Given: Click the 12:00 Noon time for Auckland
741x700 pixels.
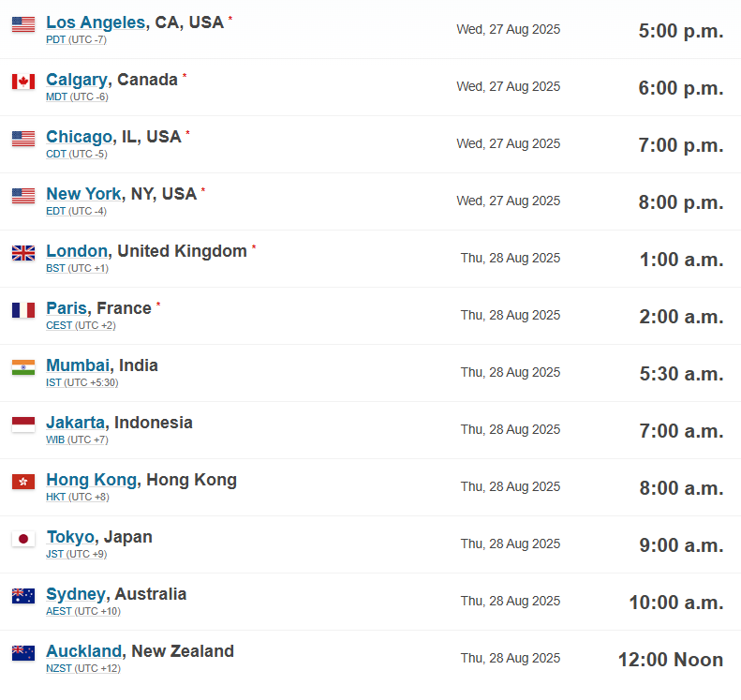Looking at the screenshot, I should 671,660.
